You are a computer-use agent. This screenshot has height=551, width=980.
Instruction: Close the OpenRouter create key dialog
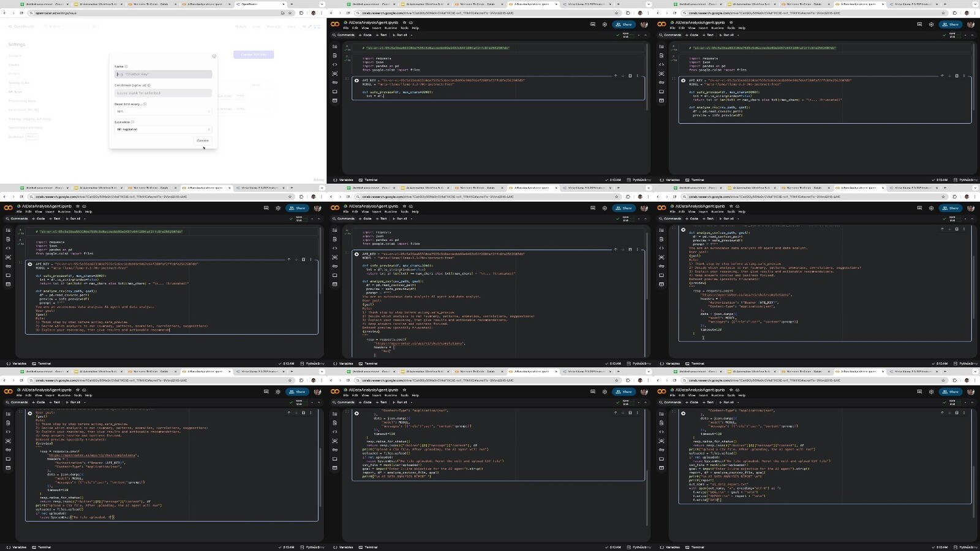click(214, 56)
